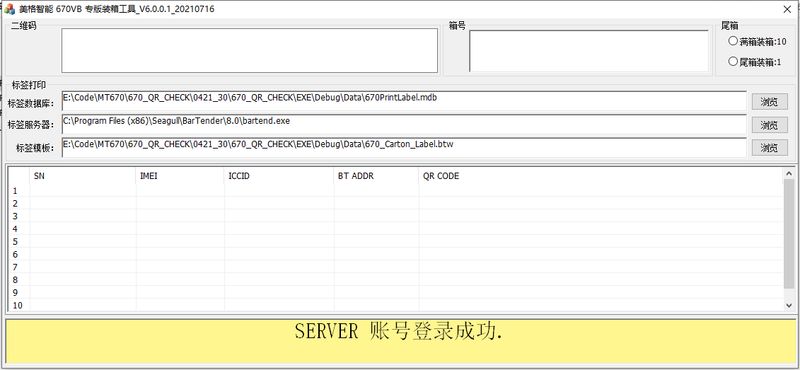Click the 标签服务器 bartend.exe path field
Image resolution: width=800 pixels, height=370 pixels.
pos(404,124)
